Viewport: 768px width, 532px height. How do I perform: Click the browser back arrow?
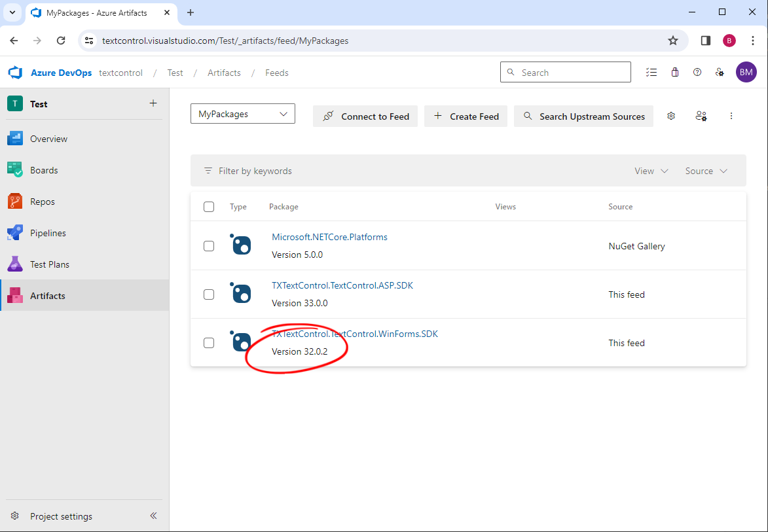(14, 41)
